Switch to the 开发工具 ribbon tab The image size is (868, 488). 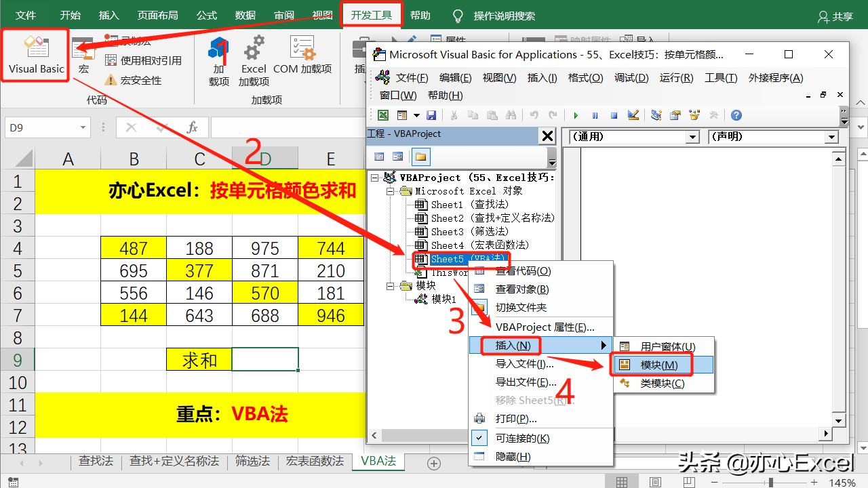click(371, 15)
